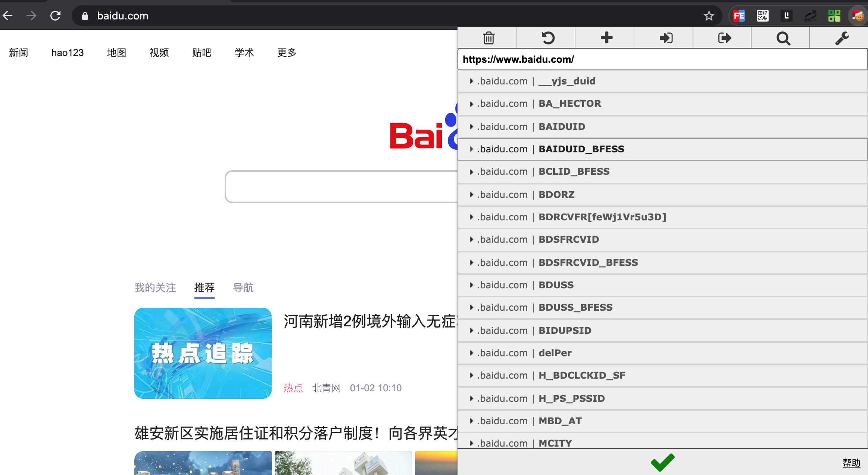
Task: Open the 学术 navigation link
Action: [244, 53]
